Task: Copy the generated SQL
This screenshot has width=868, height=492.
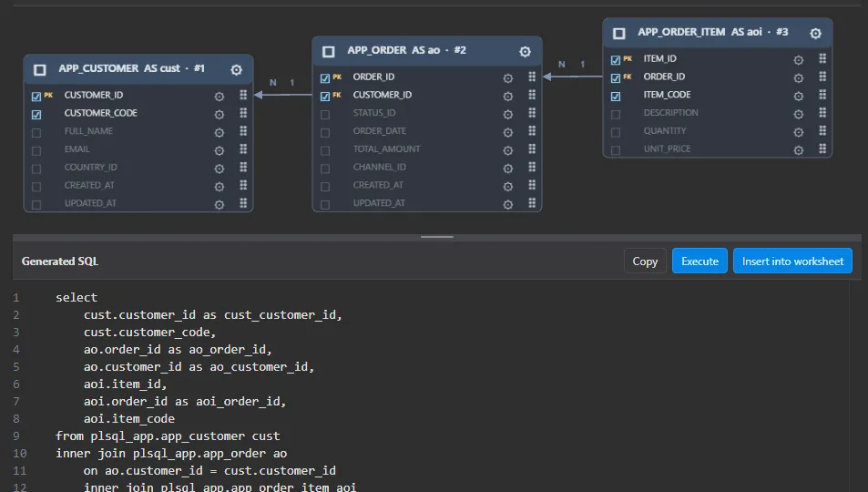Action: point(645,261)
